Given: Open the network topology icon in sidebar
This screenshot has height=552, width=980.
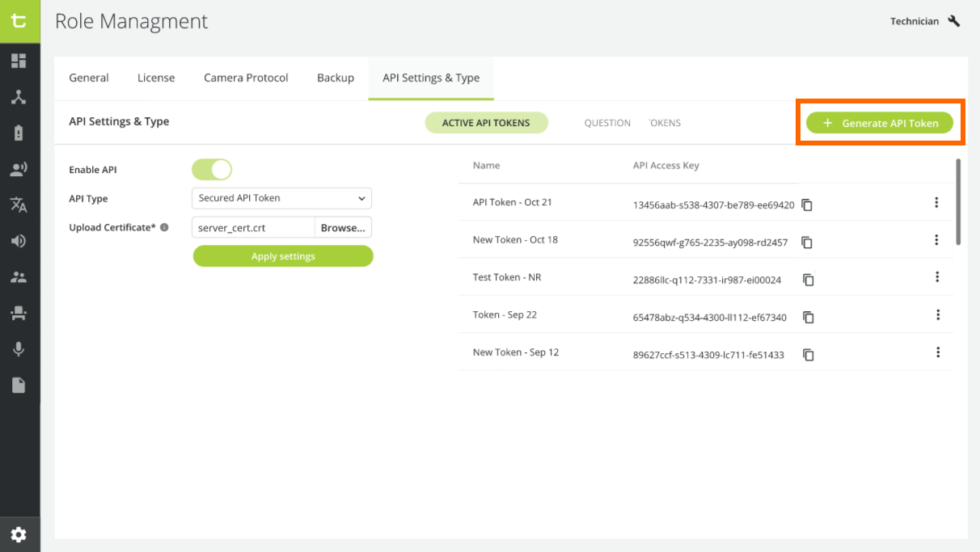Looking at the screenshot, I should [x=19, y=97].
